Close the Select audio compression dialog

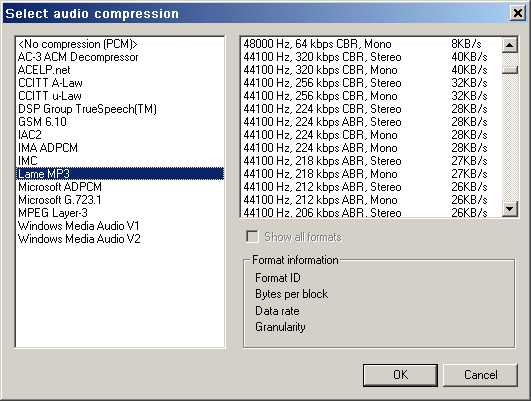point(518,13)
